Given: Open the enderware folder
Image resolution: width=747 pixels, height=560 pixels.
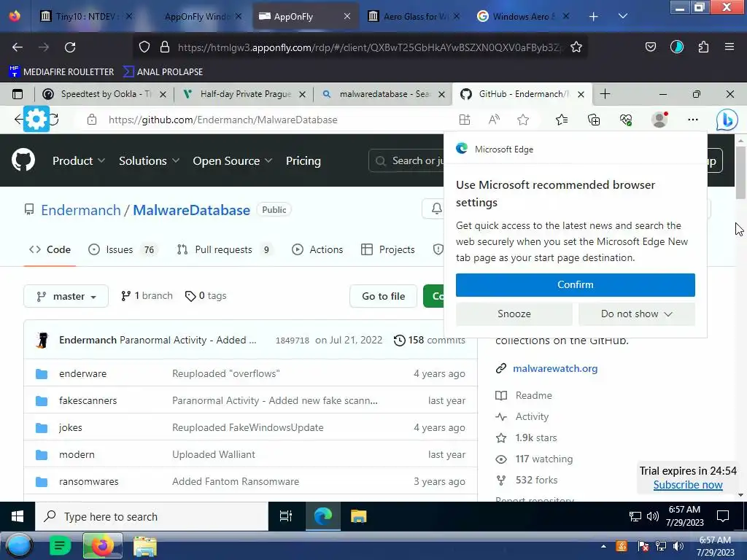Looking at the screenshot, I should pyautogui.click(x=83, y=373).
